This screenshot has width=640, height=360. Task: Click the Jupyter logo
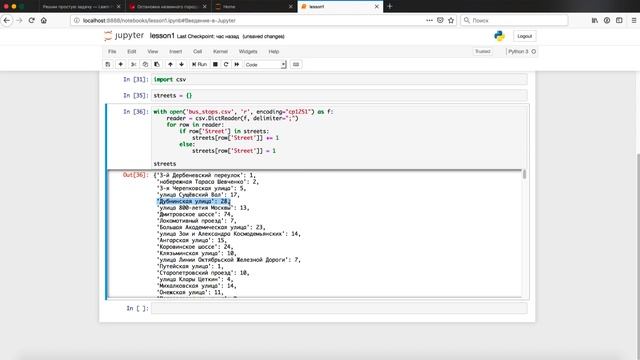point(124,36)
